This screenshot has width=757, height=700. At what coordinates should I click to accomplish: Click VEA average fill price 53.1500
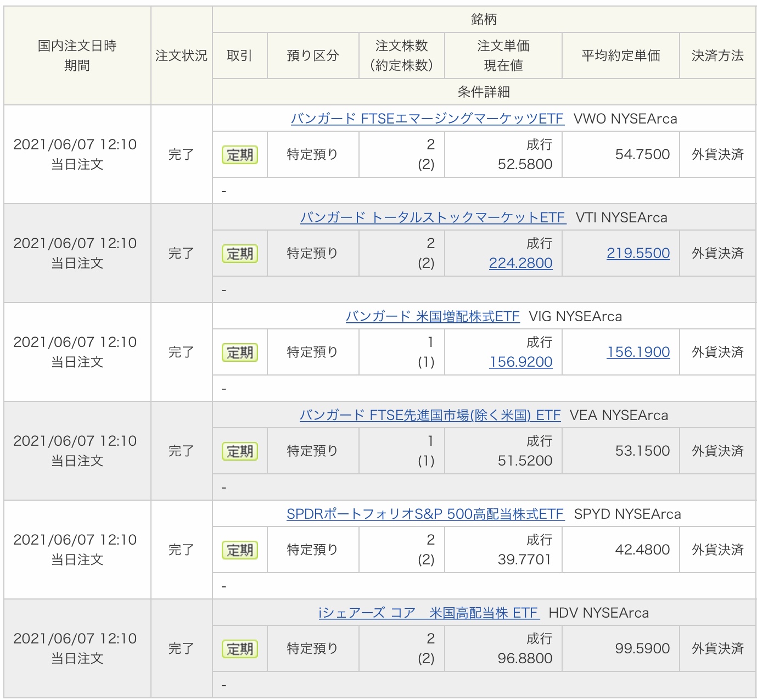643,451
